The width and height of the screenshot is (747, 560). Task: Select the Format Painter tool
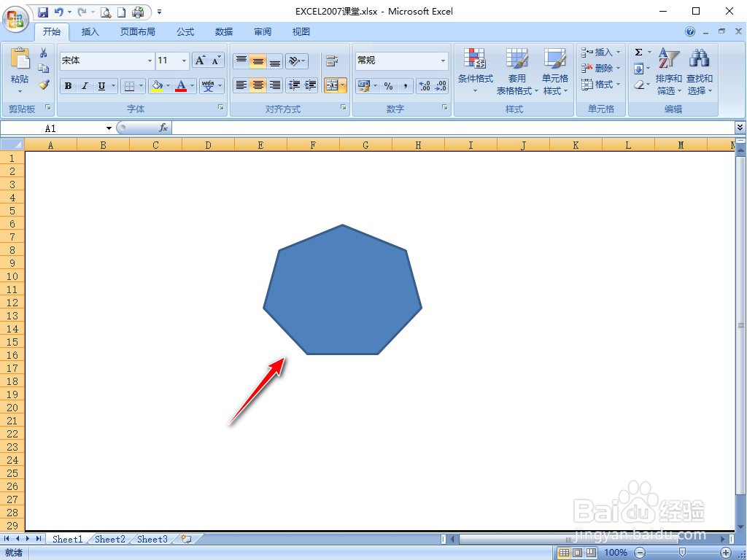click(44, 85)
